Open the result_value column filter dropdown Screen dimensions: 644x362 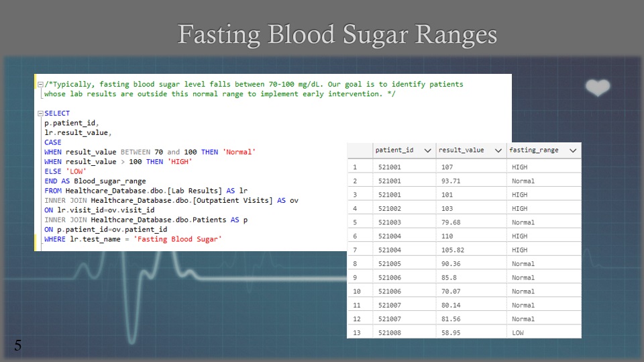[498, 150]
